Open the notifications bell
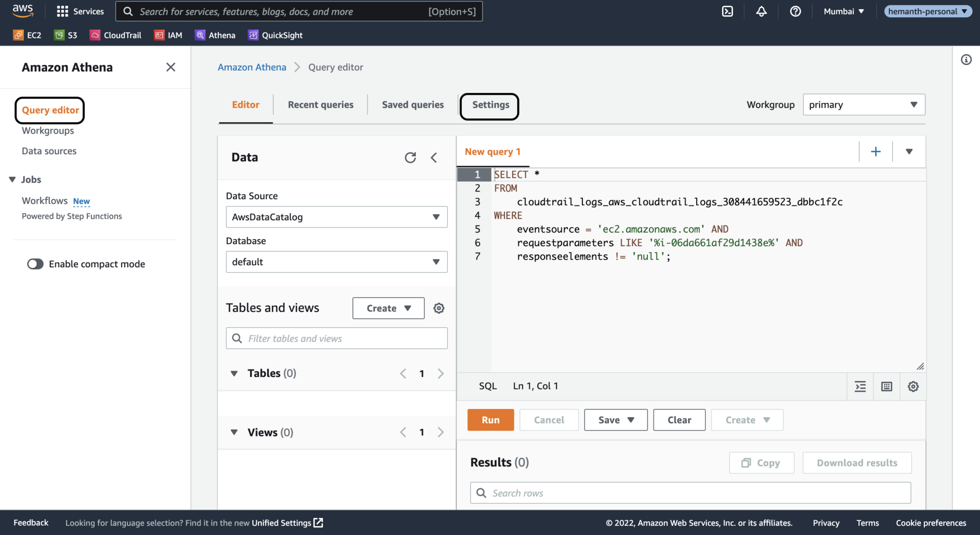The width and height of the screenshot is (980, 535). (x=761, y=11)
